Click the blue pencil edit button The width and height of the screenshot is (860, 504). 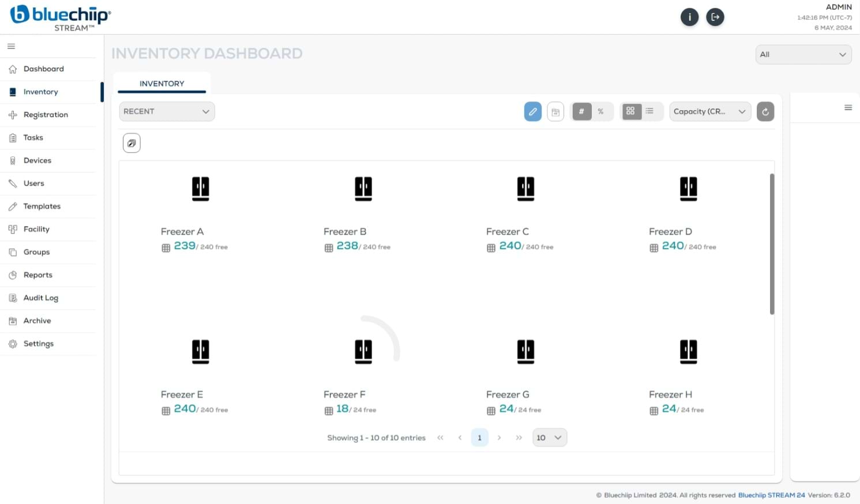(x=532, y=111)
